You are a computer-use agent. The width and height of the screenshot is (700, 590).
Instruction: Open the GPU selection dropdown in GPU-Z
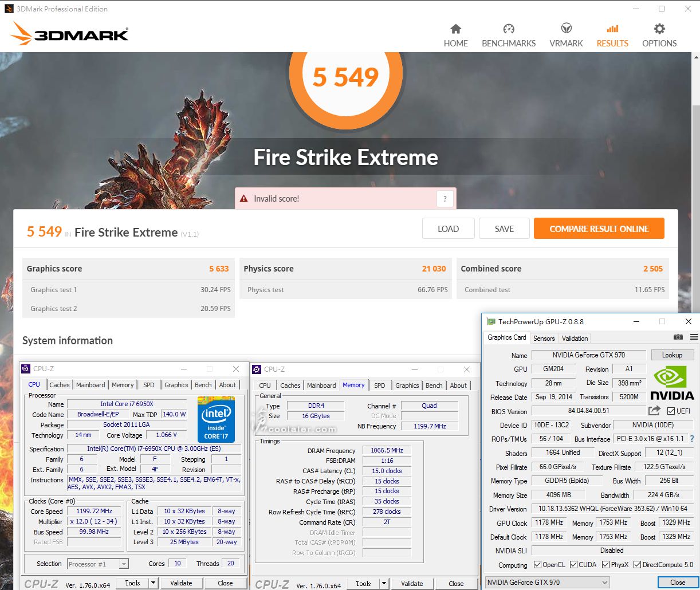click(x=548, y=583)
